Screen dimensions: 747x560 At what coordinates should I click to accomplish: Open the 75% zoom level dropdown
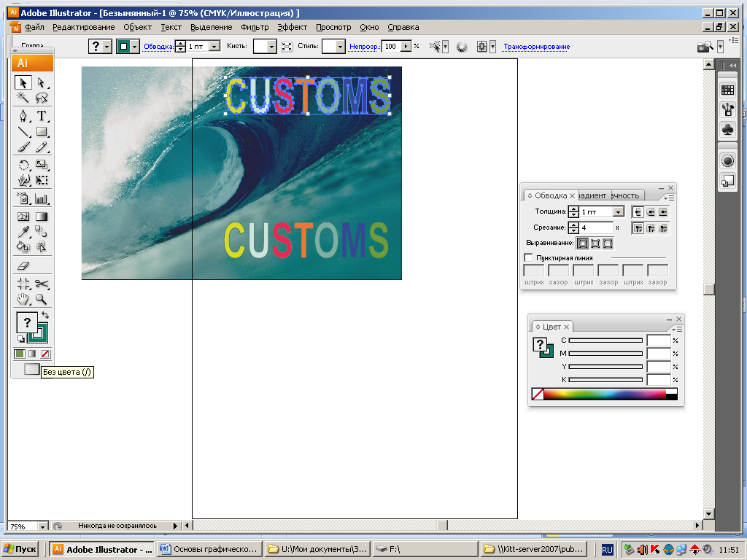[42, 526]
